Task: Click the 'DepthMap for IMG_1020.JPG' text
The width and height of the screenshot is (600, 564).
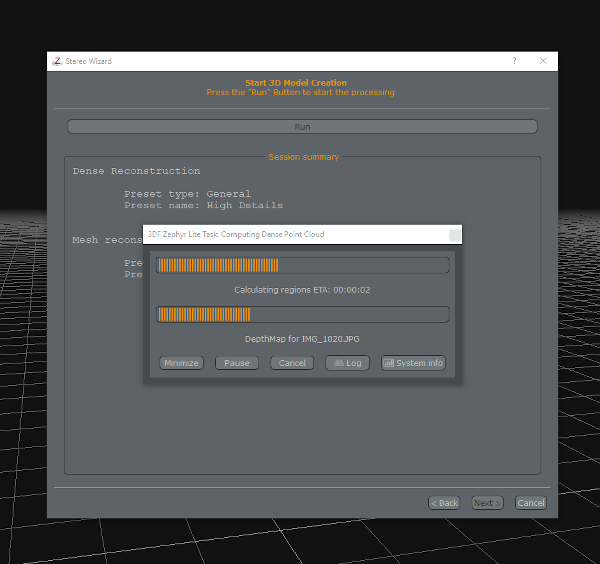Action: click(x=302, y=339)
